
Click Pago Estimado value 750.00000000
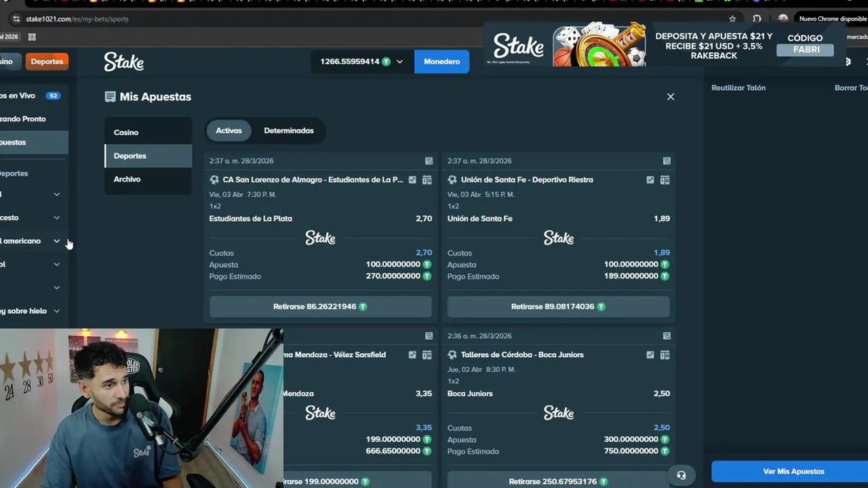631,451
